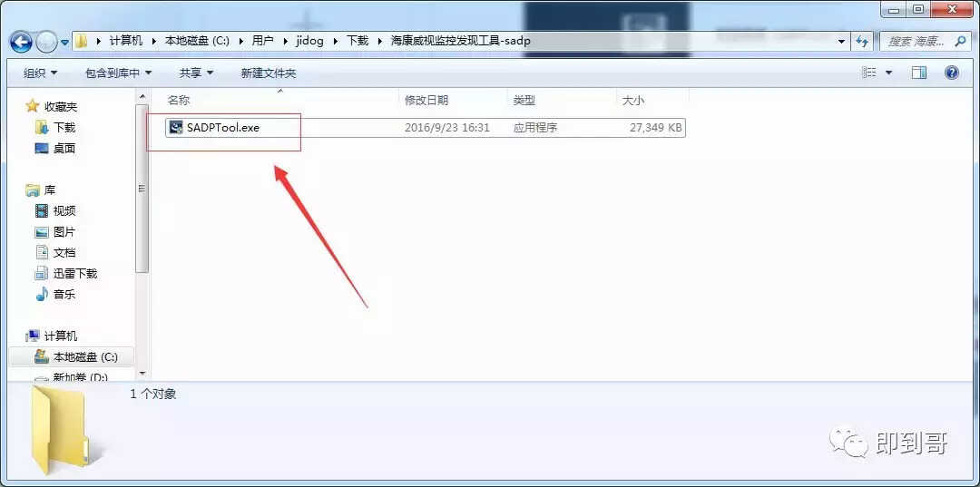980x487 pixels.
Task: Open the recent locations dropdown arrow
Action: tap(65, 43)
